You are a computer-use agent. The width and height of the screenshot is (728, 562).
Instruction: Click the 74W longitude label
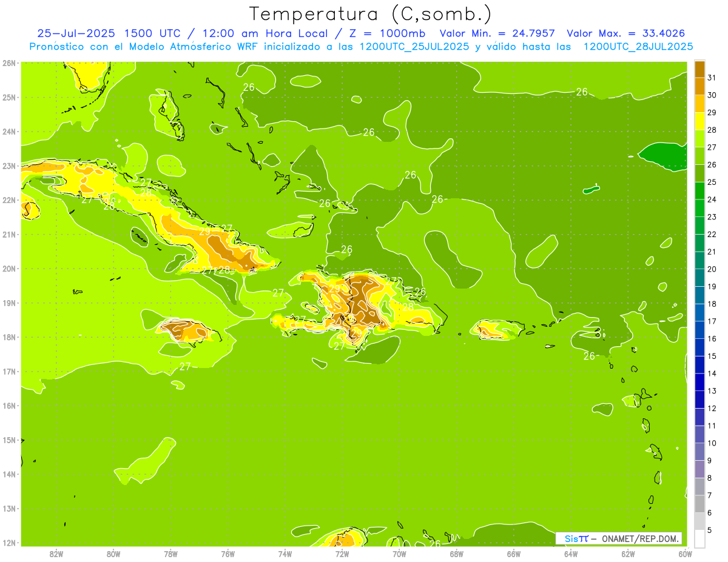tap(285, 554)
